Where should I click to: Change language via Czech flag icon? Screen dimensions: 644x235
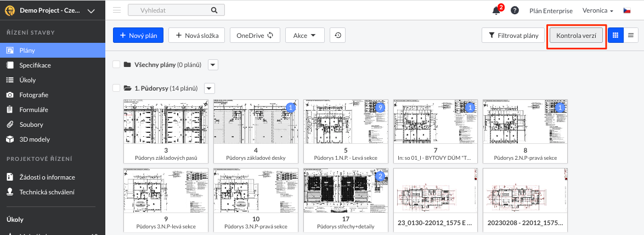[x=626, y=10]
